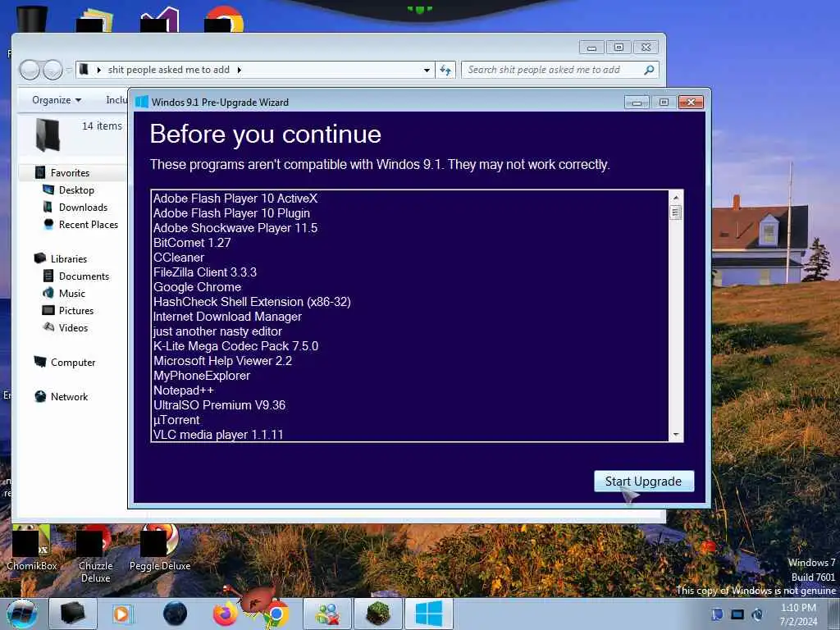Open the Messenger taskbar icon
The image size is (840, 630).
click(x=327, y=614)
